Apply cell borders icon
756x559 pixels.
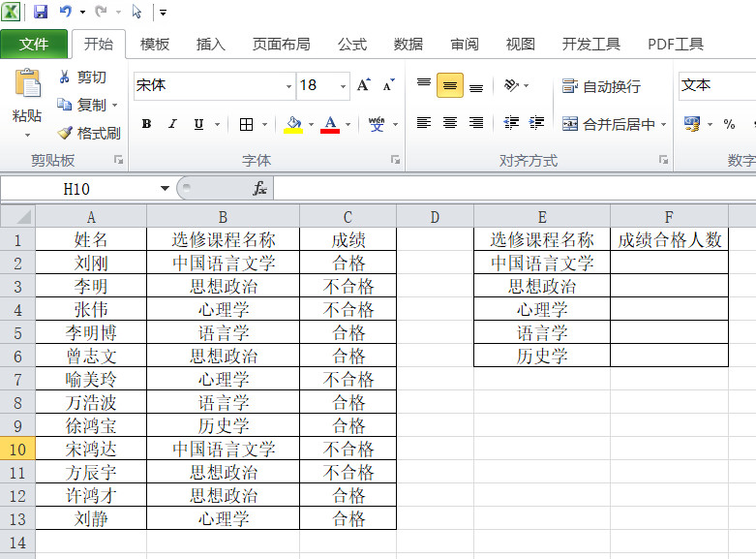(247, 125)
